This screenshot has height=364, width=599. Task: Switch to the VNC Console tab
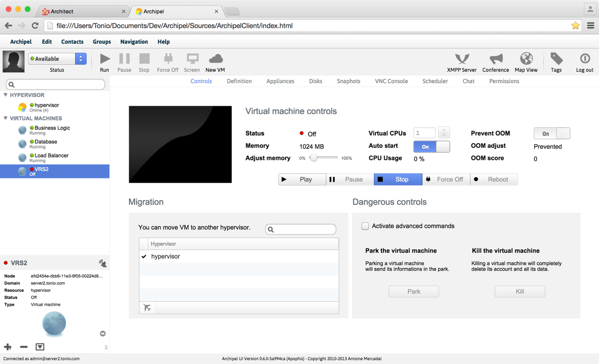click(x=391, y=81)
